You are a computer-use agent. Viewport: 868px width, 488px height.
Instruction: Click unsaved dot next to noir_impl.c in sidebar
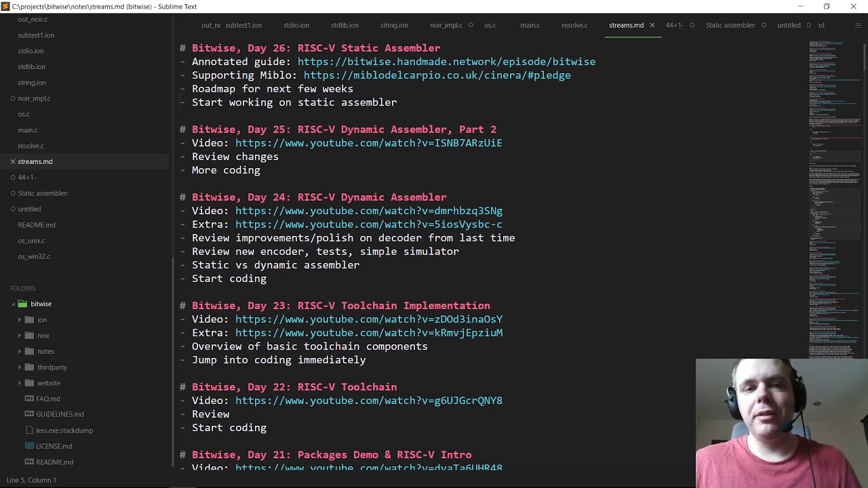12,98
